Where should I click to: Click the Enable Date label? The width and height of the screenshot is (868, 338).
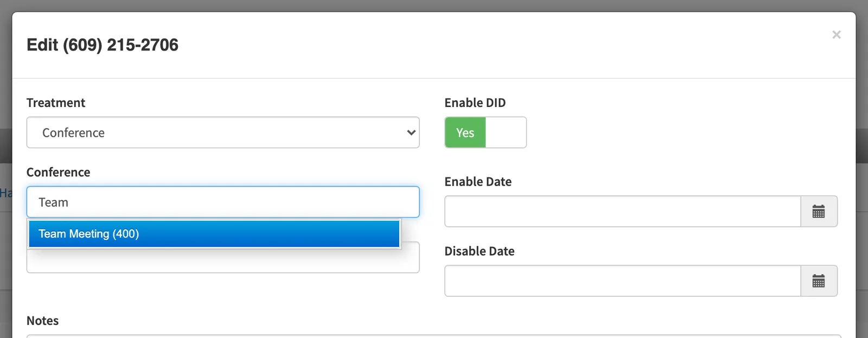click(x=478, y=182)
